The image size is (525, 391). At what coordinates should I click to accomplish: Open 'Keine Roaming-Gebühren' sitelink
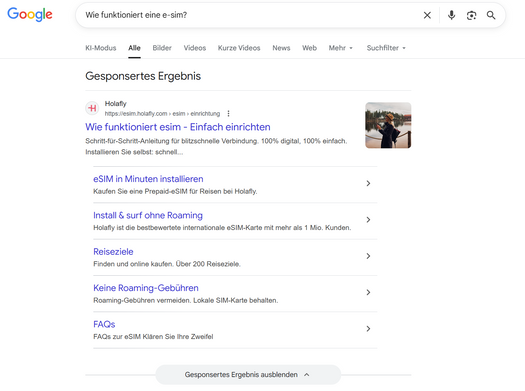tap(146, 288)
